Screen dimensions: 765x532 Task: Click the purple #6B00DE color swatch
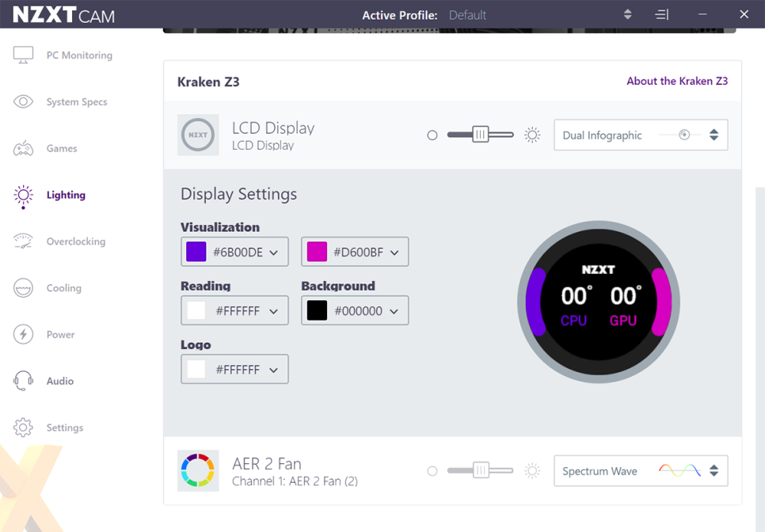click(196, 252)
